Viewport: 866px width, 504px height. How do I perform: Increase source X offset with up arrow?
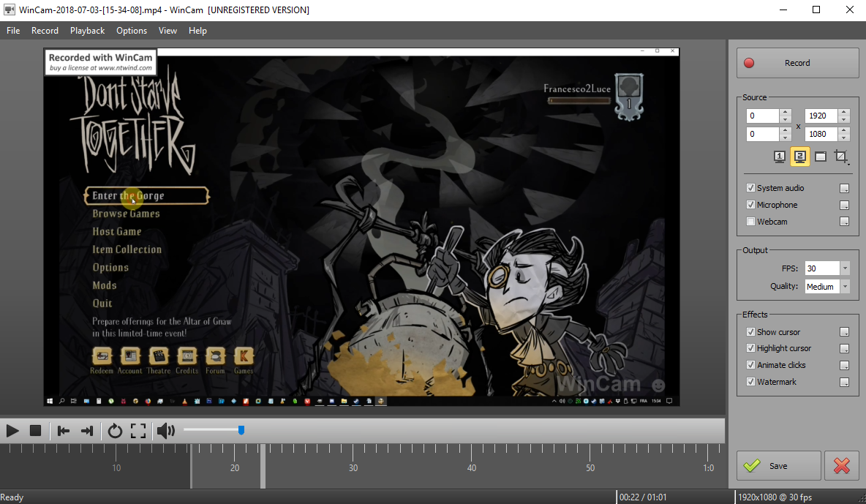(x=786, y=112)
